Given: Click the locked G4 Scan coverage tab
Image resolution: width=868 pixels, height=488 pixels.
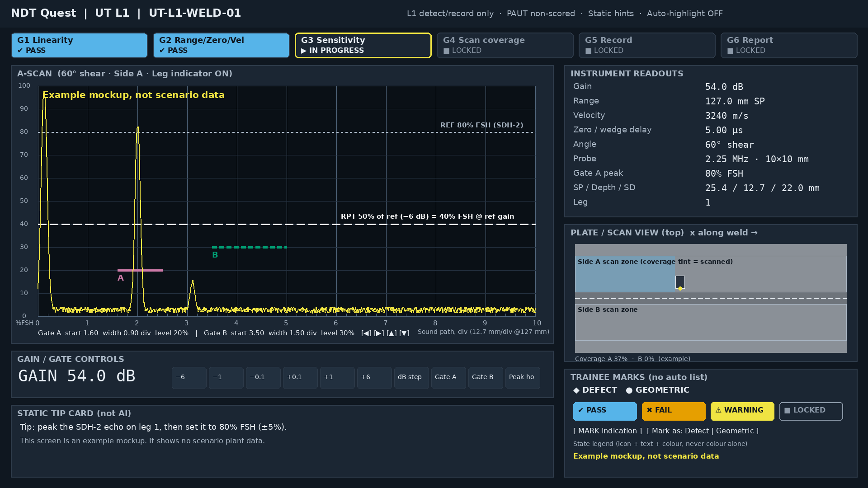Looking at the screenshot, I should (505, 45).
